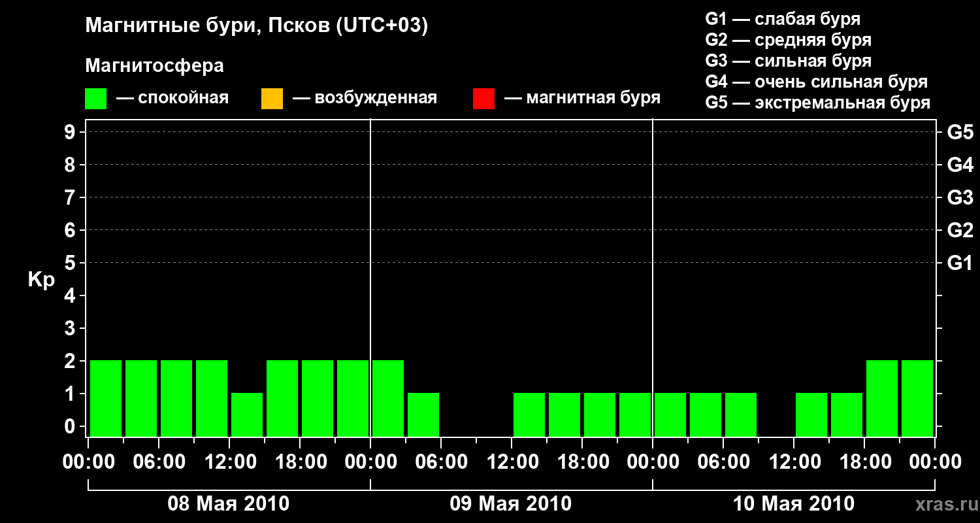The width and height of the screenshot is (980, 523).
Task: Click the orange 'возбужденная' legend swatch
Action: coord(272,99)
